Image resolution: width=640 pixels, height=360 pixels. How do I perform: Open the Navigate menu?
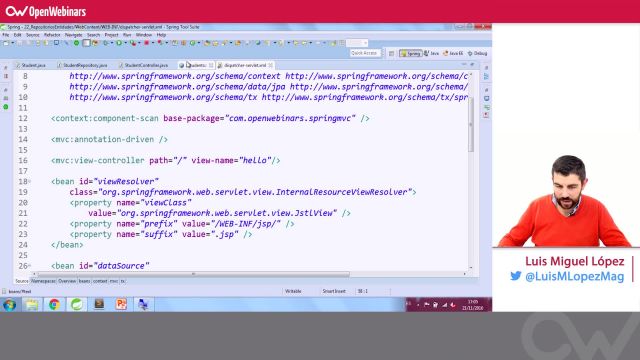pyautogui.click(x=73, y=35)
